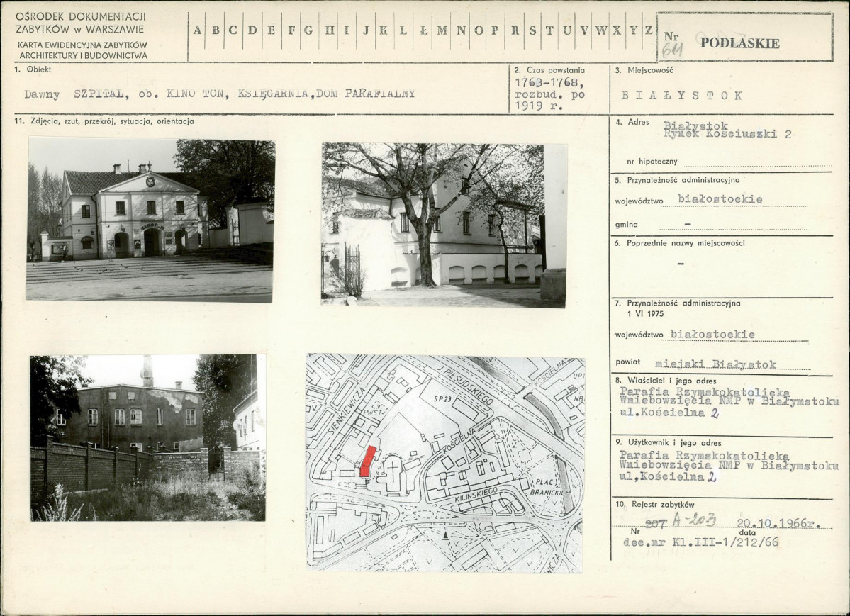Select the letter "A" index box
The image size is (850, 616).
coord(197,30)
